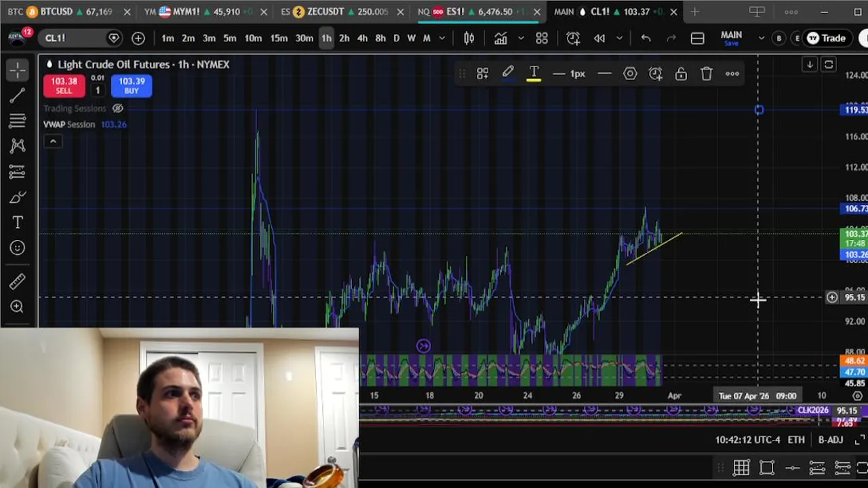Viewport: 868px width, 488px height.
Task: Start bar replay mode
Action: coord(599,38)
